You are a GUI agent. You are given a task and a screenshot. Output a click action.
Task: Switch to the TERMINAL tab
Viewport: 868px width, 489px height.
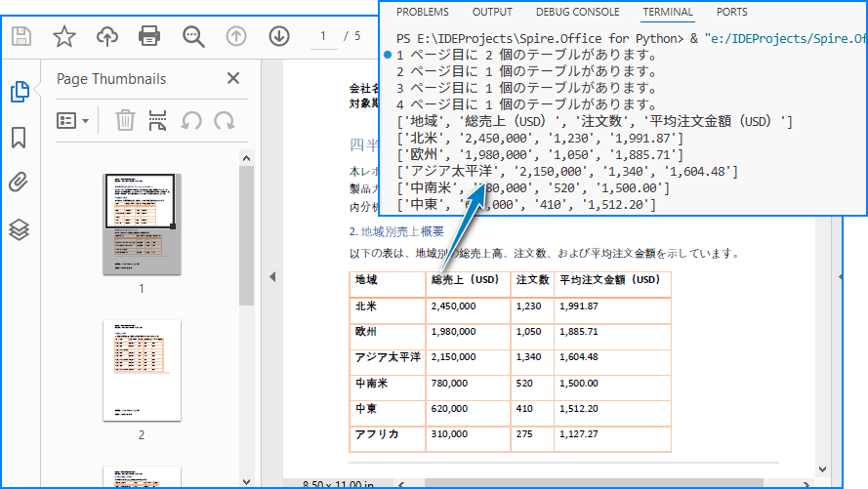tap(668, 12)
